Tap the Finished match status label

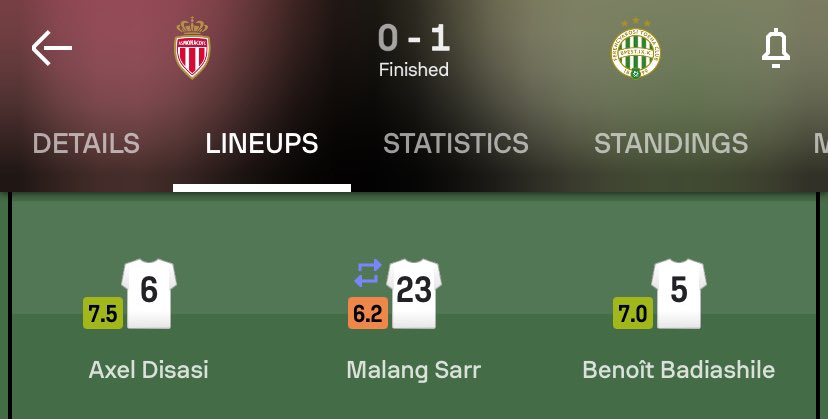click(414, 70)
